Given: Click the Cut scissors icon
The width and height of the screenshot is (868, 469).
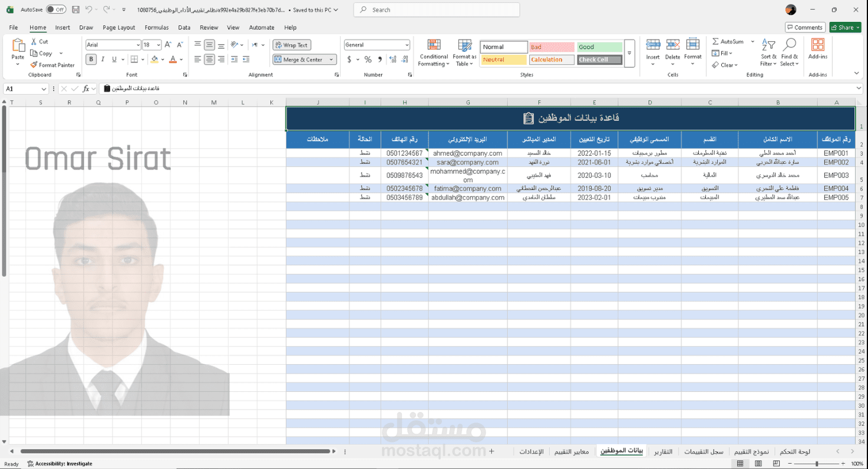Looking at the screenshot, I should coord(34,42).
